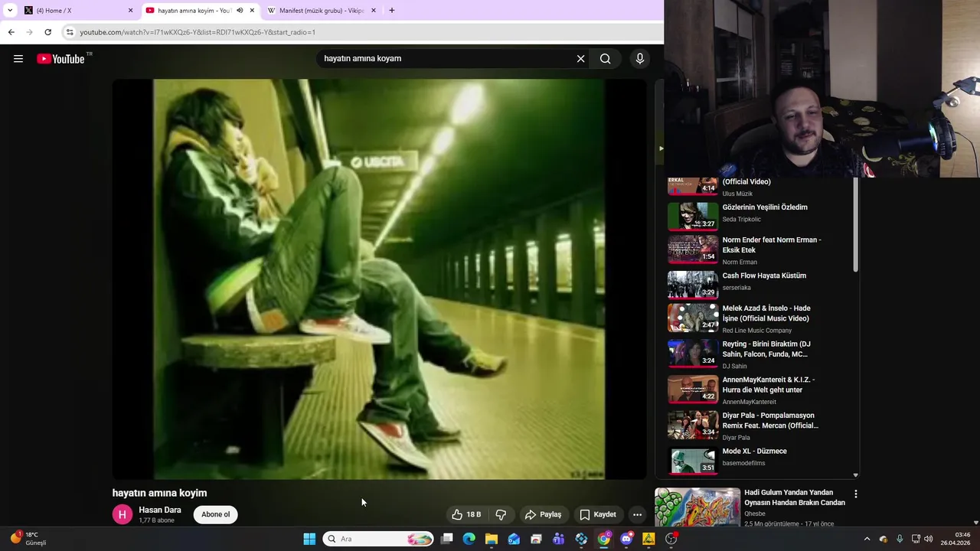The image size is (980, 551).
Task: Open the Red Line Music Company channel text
Action: click(757, 331)
